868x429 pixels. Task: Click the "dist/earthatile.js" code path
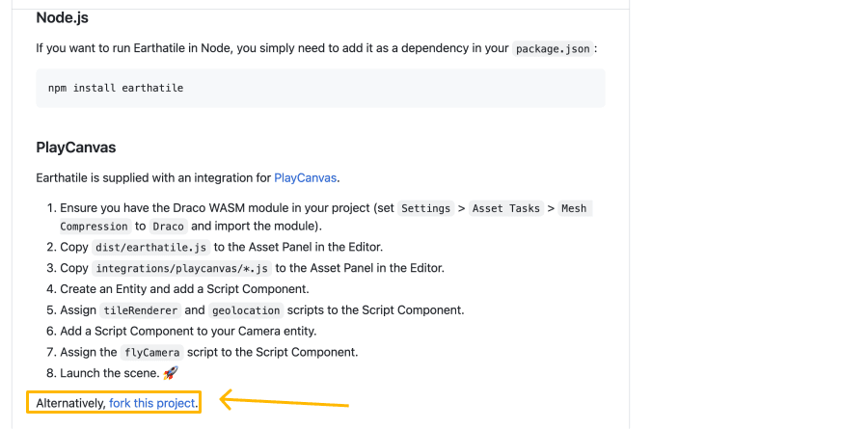pyautogui.click(x=149, y=247)
